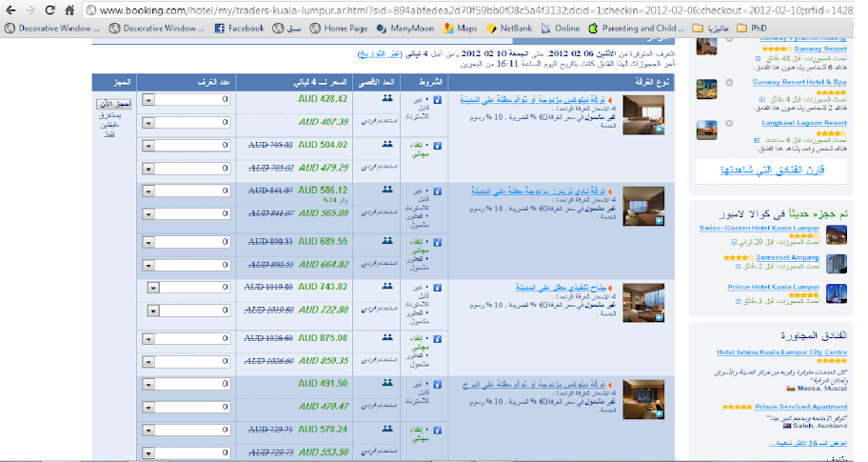Open the Somerset Ampang link

click(x=787, y=257)
